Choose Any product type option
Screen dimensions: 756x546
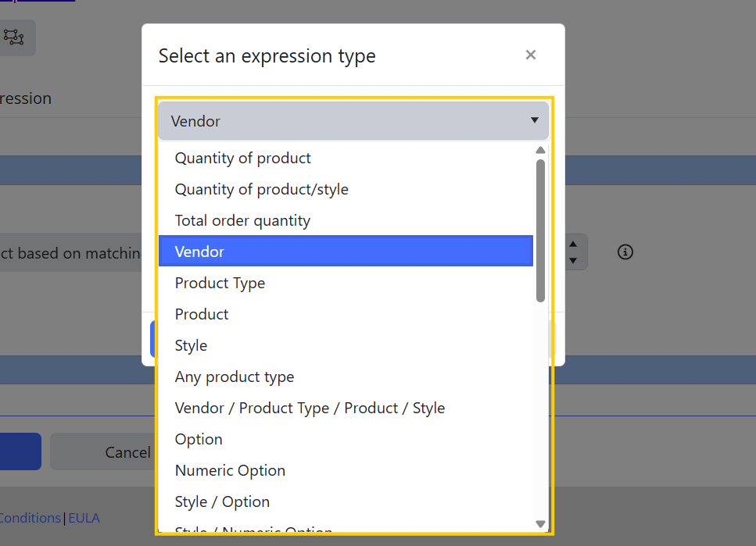(x=235, y=376)
